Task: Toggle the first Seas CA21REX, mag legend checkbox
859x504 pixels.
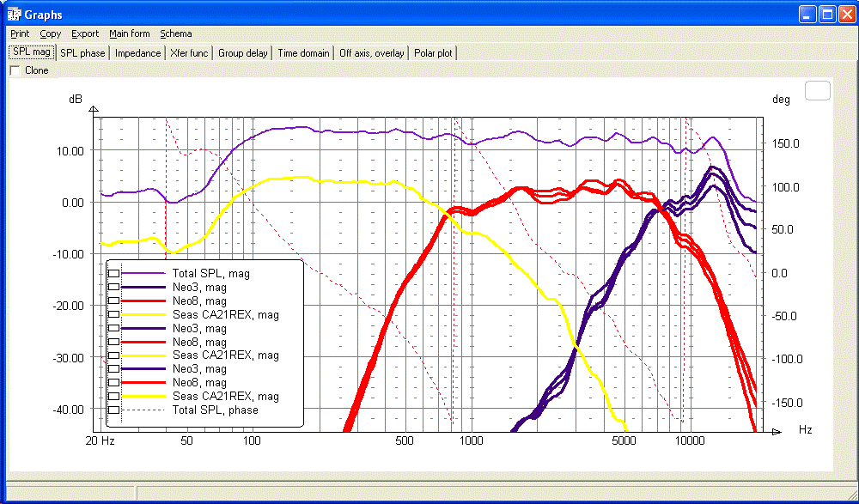Action: pyautogui.click(x=114, y=314)
